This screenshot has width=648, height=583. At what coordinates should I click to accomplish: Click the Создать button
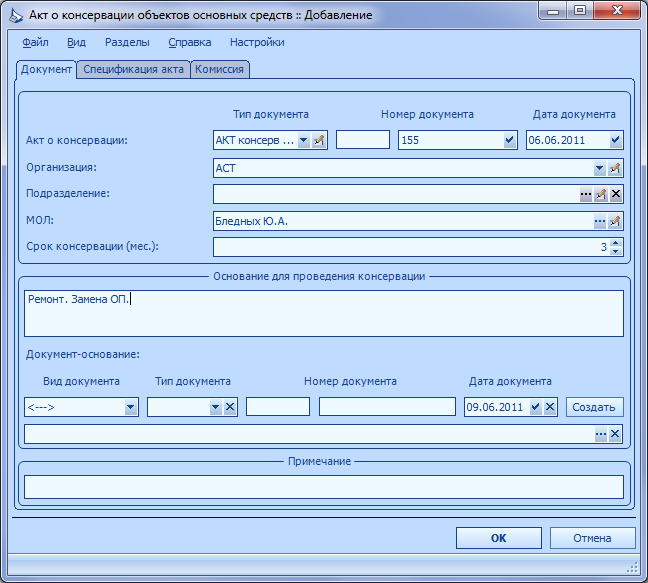[x=594, y=407]
